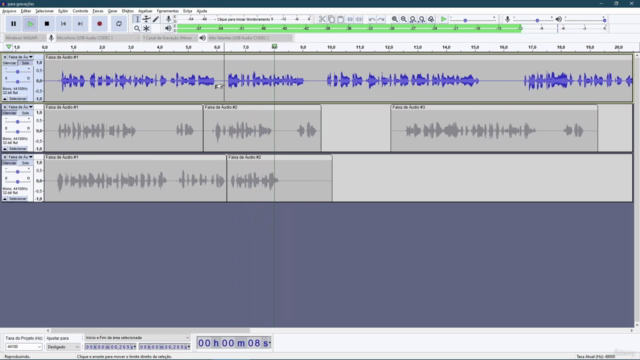Open the Editar menu
640x360 pixels.
coord(26,11)
